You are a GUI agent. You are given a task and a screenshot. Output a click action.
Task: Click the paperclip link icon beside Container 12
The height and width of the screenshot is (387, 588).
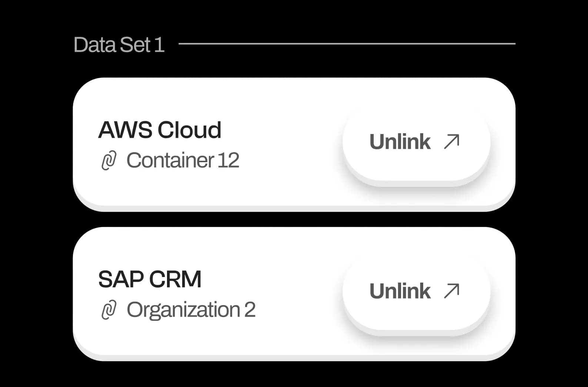point(109,160)
